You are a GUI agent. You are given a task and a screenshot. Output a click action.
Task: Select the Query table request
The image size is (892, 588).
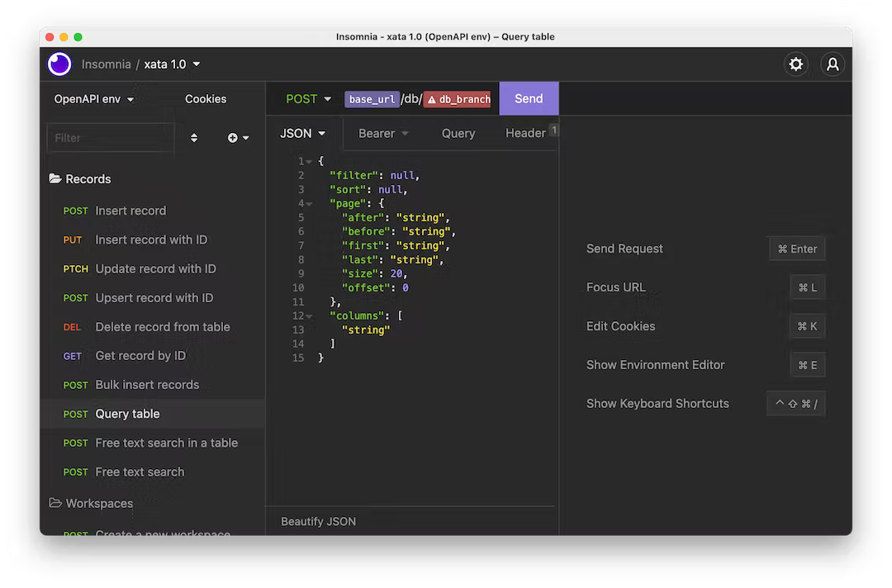(153, 414)
